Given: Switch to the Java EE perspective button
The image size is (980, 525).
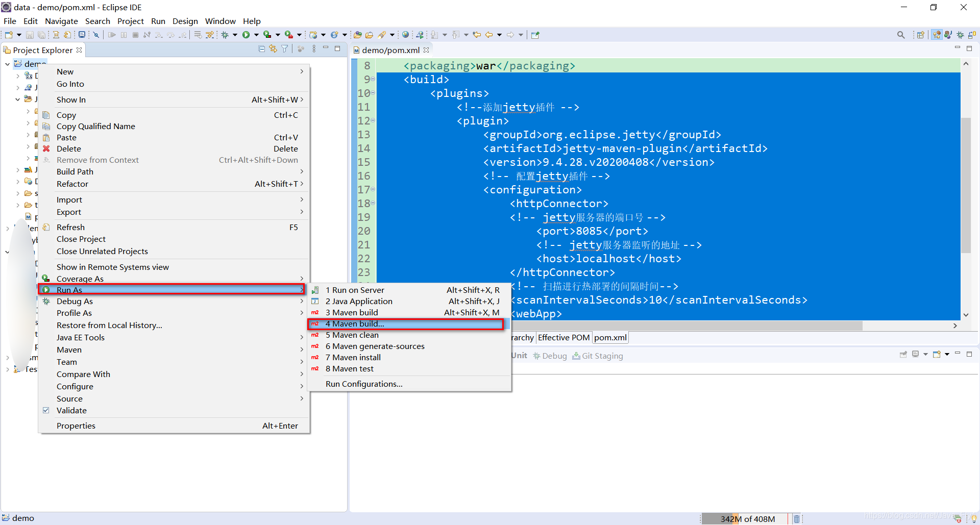Looking at the screenshot, I should click(x=937, y=35).
